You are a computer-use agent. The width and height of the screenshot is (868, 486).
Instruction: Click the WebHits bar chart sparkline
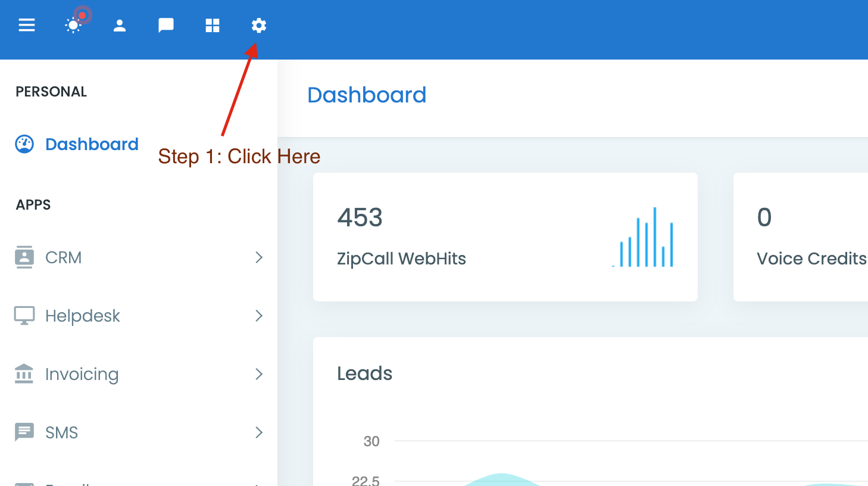tap(642, 236)
